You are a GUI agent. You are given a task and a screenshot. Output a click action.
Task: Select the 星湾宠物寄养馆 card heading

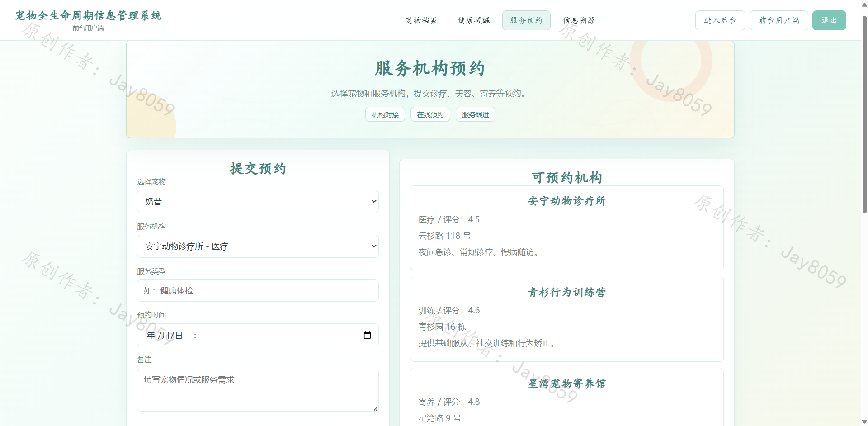[567, 383]
